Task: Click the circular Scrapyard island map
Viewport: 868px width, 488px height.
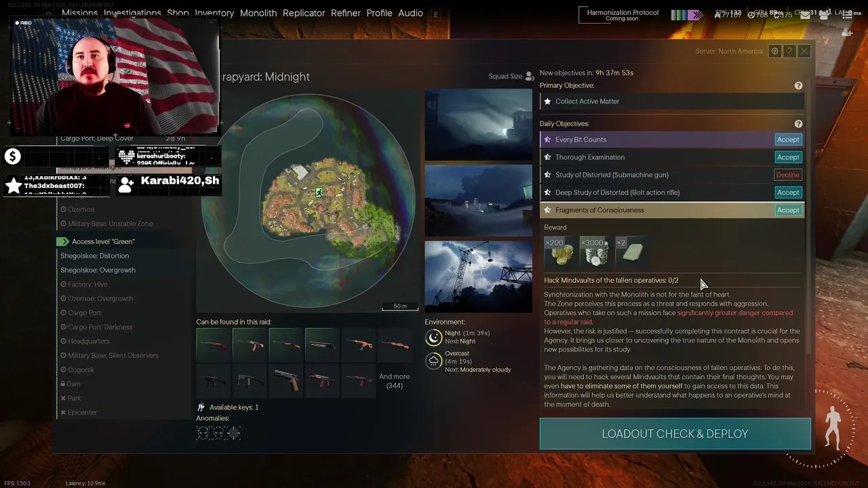Action: [x=309, y=201]
